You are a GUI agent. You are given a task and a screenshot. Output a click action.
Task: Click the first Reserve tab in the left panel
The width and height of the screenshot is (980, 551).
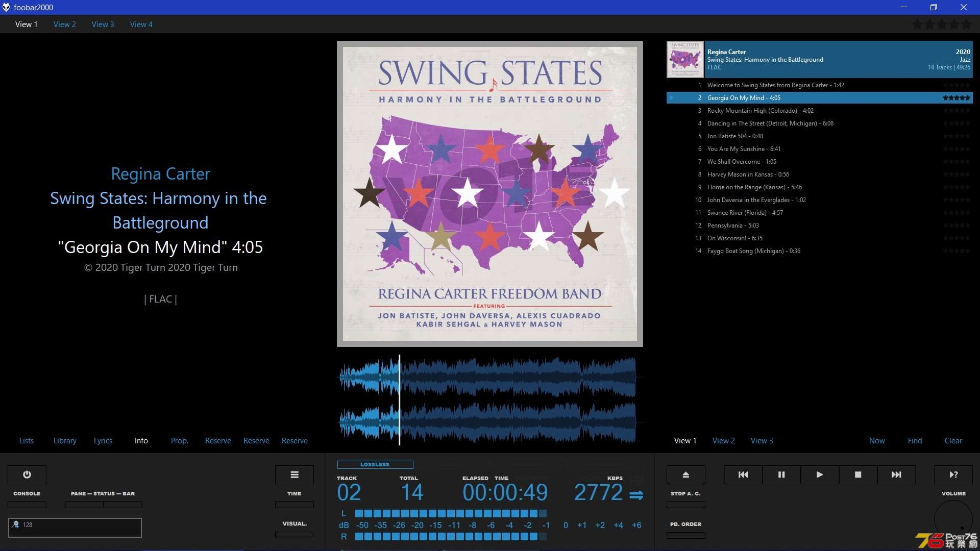[218, 441]
